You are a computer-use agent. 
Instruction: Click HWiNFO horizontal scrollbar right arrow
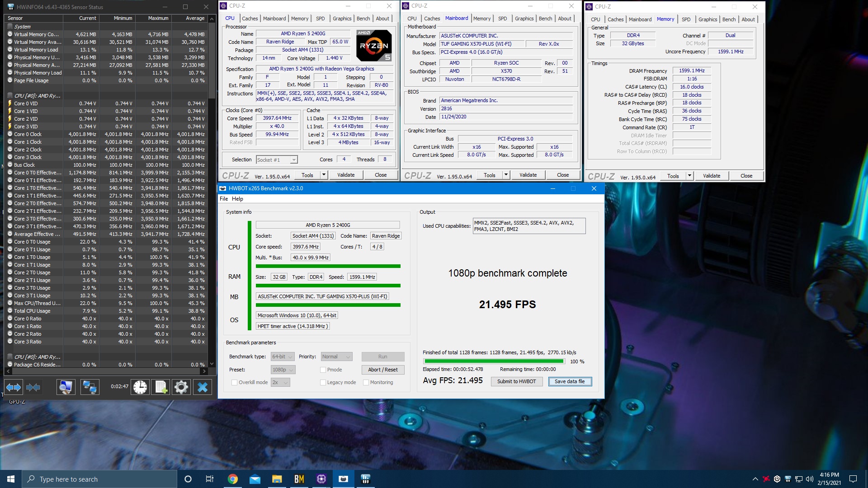coord(204,371)
